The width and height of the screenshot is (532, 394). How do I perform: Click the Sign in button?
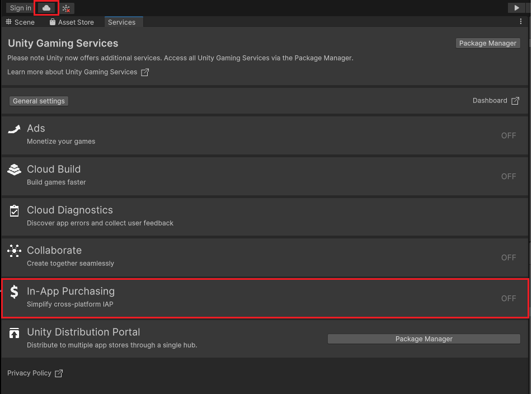tap(20, 8)
